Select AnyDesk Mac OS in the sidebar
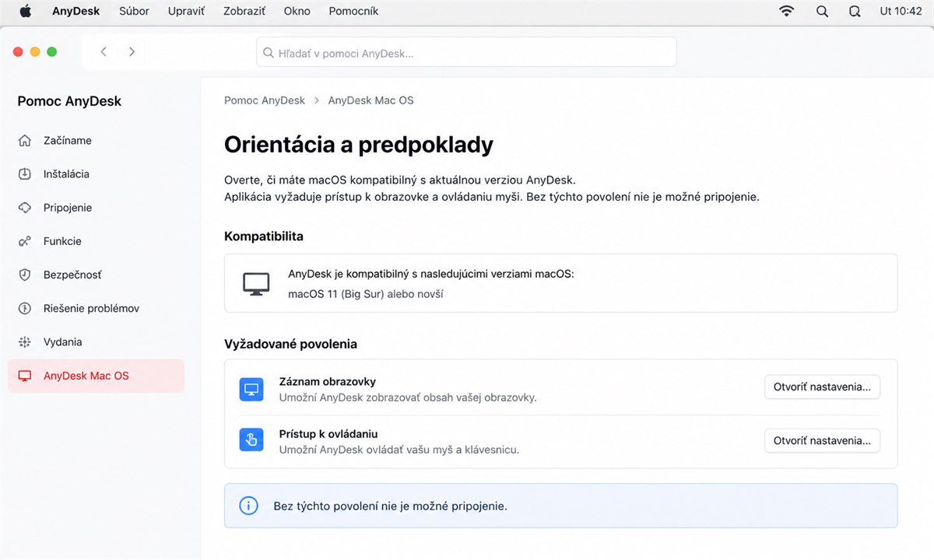 click(x=96, y=376)
